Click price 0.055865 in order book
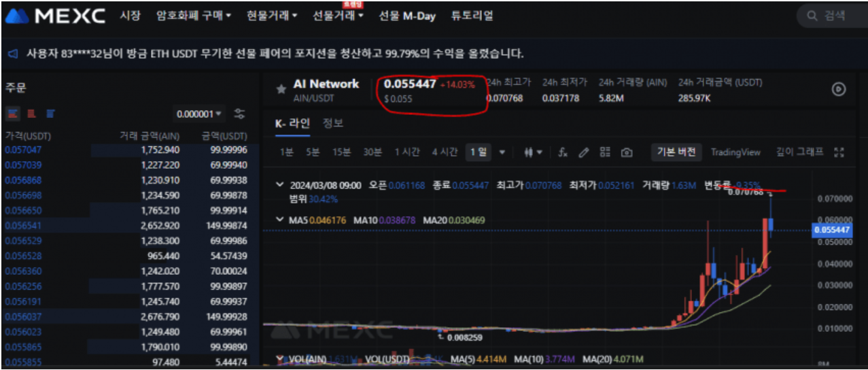The width and height of the screenshot is (868, 370). [22, 347]
